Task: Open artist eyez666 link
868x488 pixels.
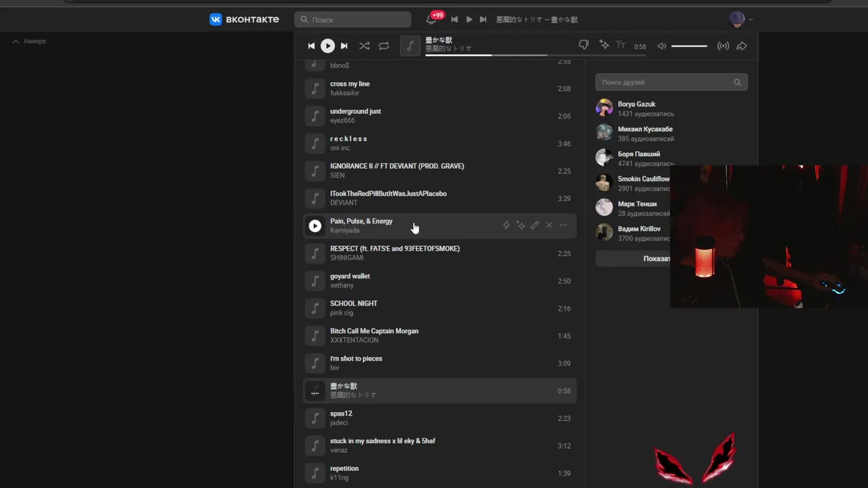Action: tap(342, 121)
